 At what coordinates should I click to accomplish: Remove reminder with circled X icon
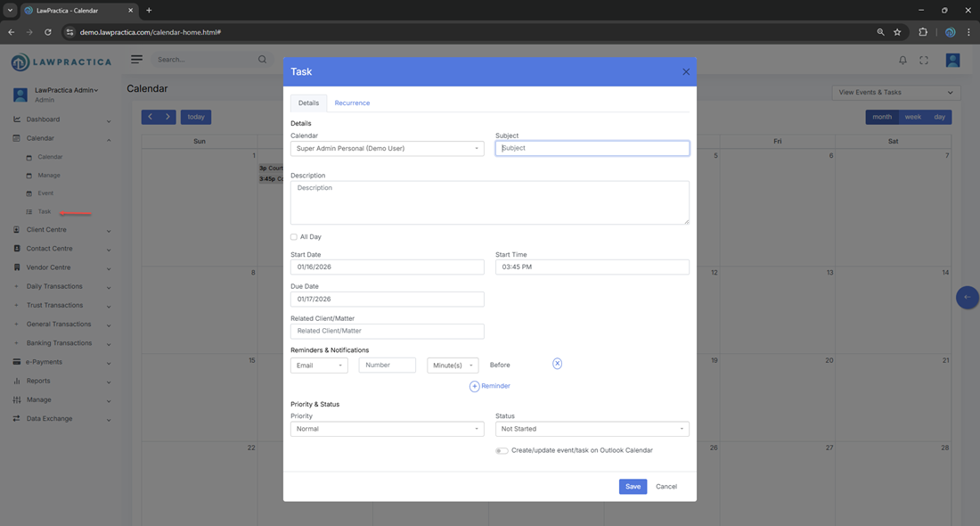point(557,364)
